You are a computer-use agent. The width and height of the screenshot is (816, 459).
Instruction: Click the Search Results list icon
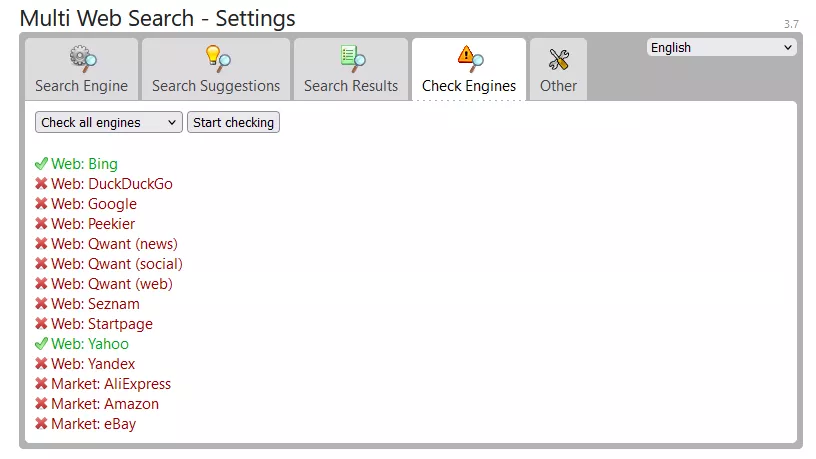click(x=351, y=57)
